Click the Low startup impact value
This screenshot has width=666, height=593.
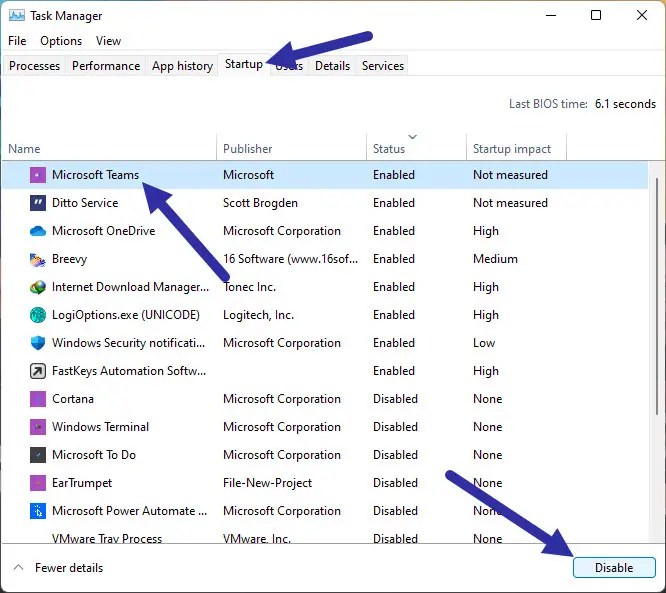pyautogui.click(x=484, y=343)
